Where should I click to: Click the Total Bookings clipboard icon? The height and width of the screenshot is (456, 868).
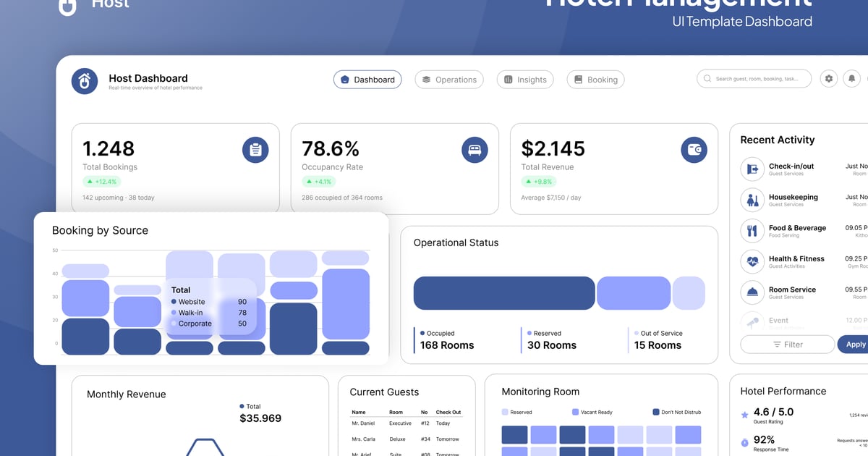tap(255, 150)
